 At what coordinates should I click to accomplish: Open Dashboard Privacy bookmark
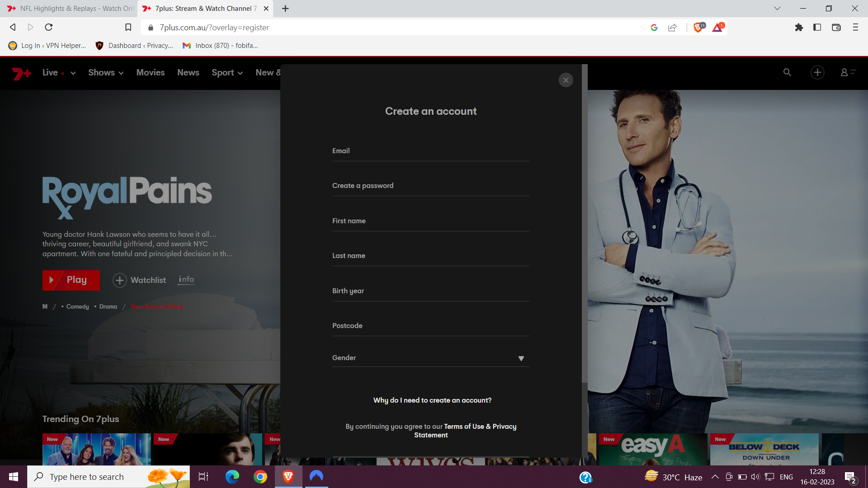134,46
